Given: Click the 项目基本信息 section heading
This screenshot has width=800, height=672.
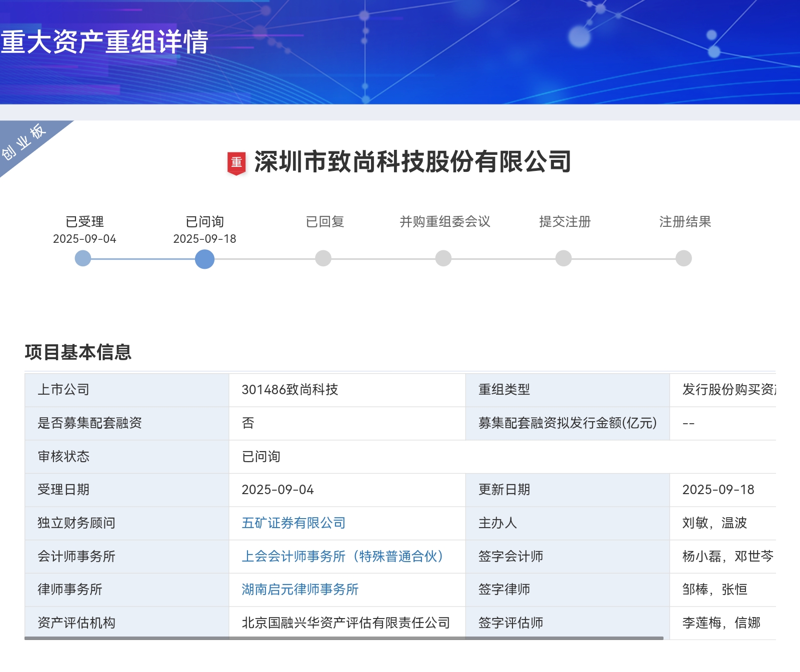Looking at the screenshot, I should (78, 352).
